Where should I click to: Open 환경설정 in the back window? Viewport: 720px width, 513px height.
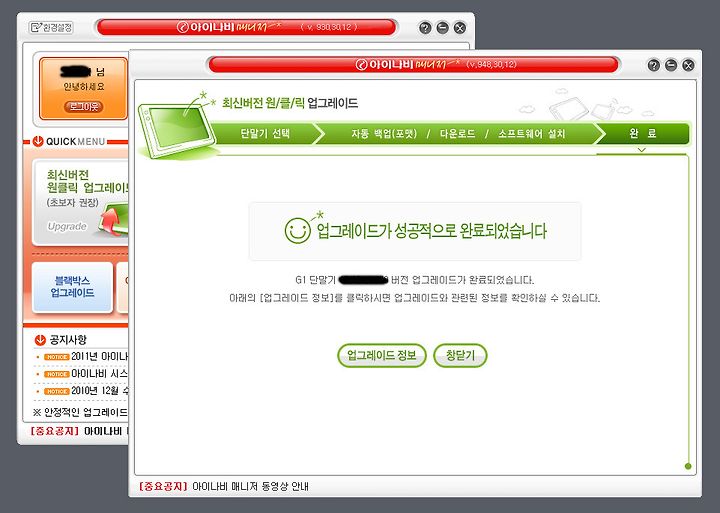click(x=51, y=27)
